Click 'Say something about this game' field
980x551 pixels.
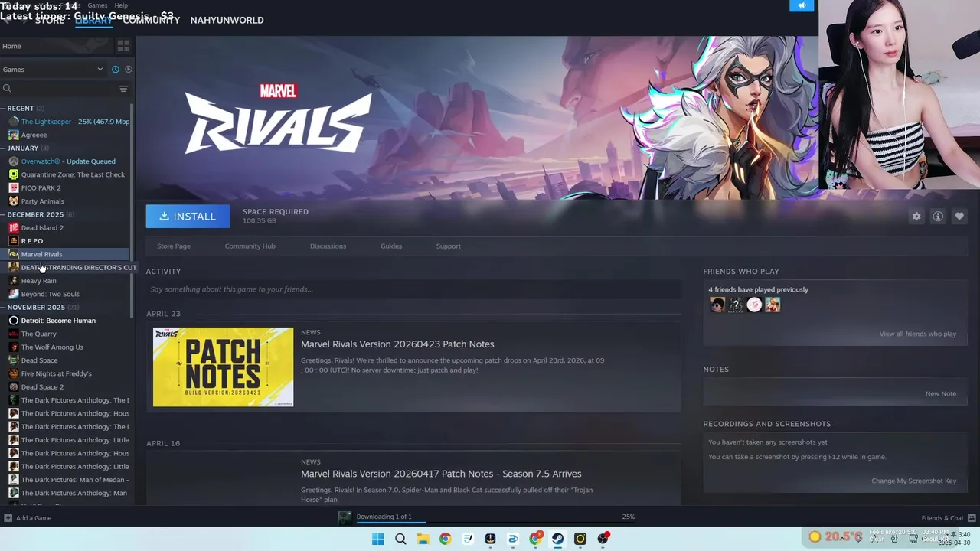click(413, 289)
